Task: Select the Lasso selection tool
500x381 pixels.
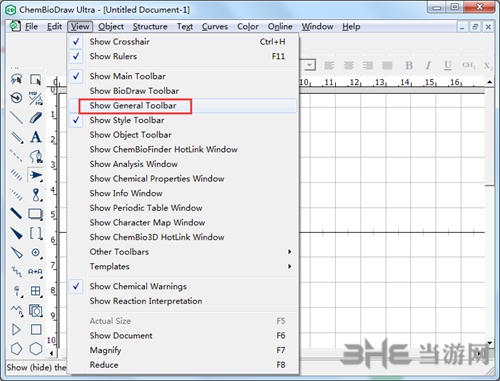Action: (x=16, y=79)
